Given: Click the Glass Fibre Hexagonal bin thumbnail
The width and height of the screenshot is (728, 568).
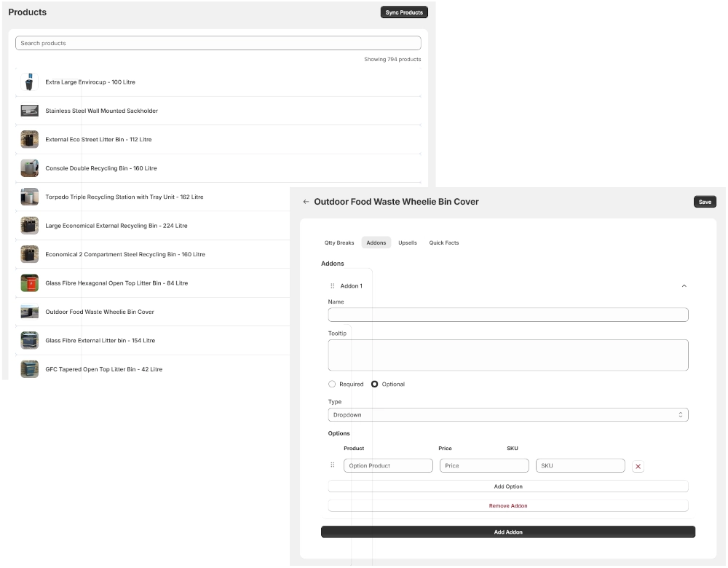Looking at the screenshot, I should pyautogui.click(x=29, y=283).
